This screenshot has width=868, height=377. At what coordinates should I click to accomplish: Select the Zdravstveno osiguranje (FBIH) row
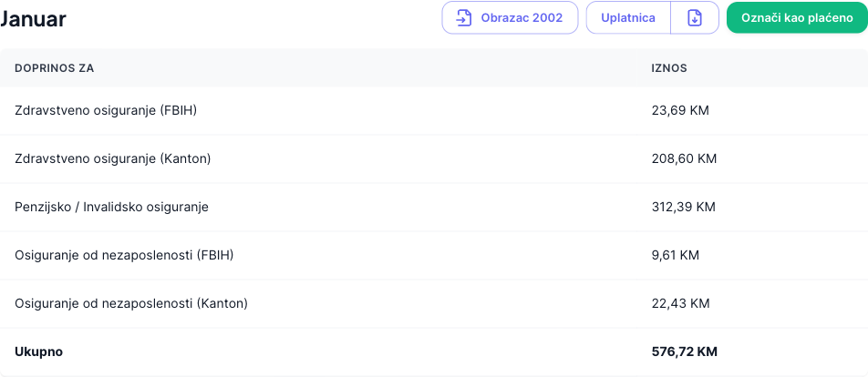coord(106,110)
